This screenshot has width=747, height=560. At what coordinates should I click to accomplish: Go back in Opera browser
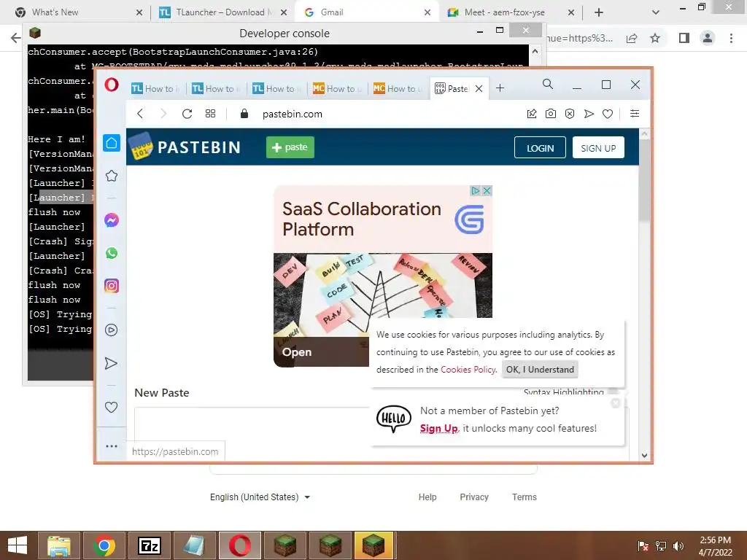[140, 113]
